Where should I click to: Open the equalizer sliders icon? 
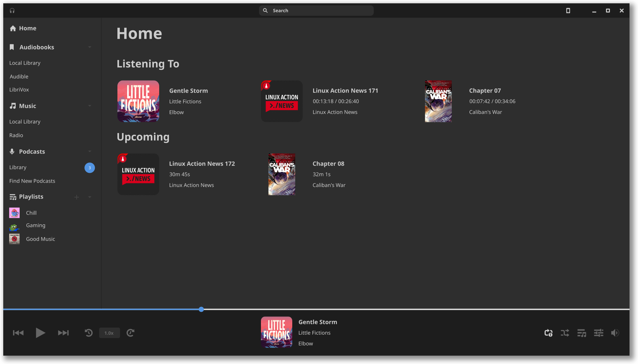[x=599, y=333]
